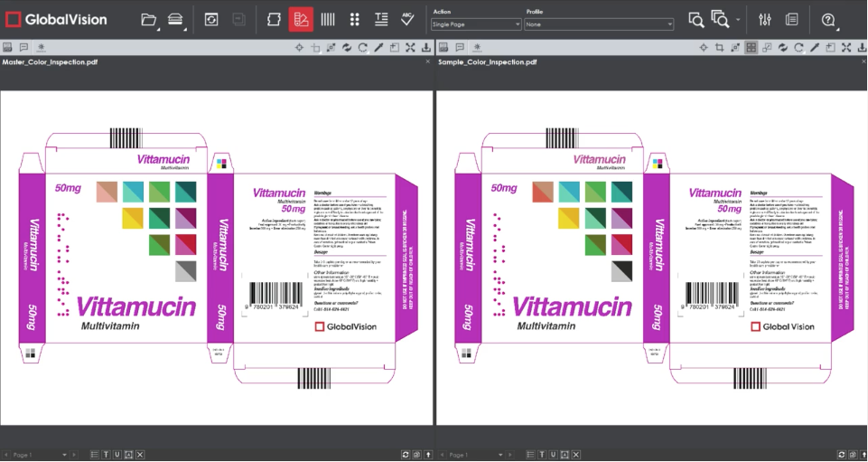Viewport: 868px width, 462px height.
Task: Switch to Barcode inspection mode
Action: coord(328,20)
